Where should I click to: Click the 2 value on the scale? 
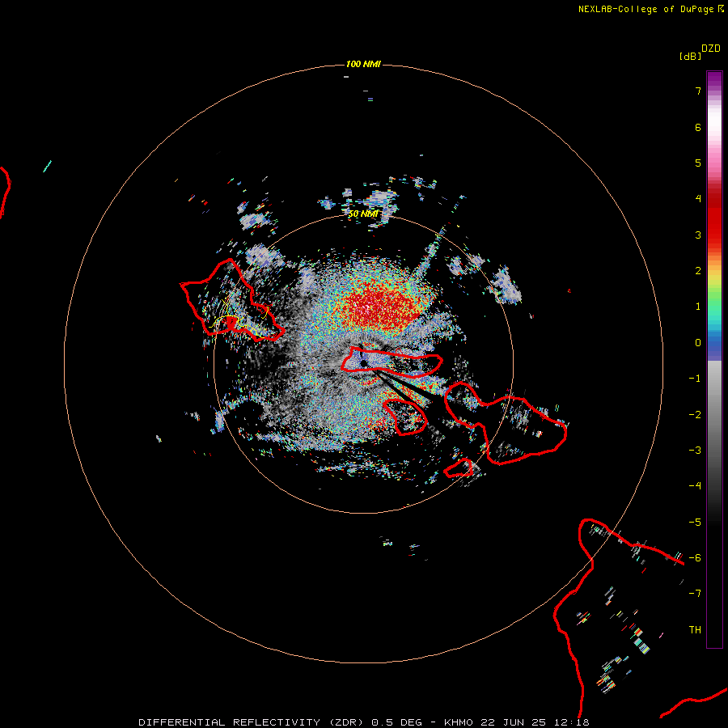click(698, 271)
